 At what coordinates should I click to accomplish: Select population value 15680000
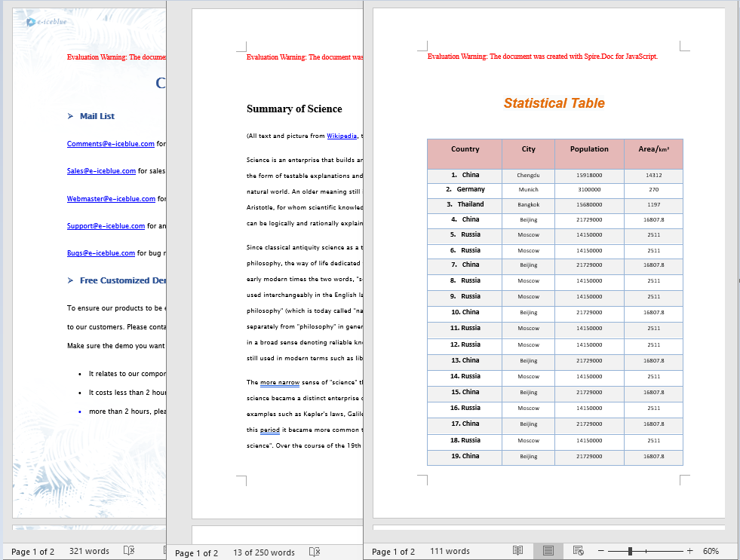tap(589, 204)
